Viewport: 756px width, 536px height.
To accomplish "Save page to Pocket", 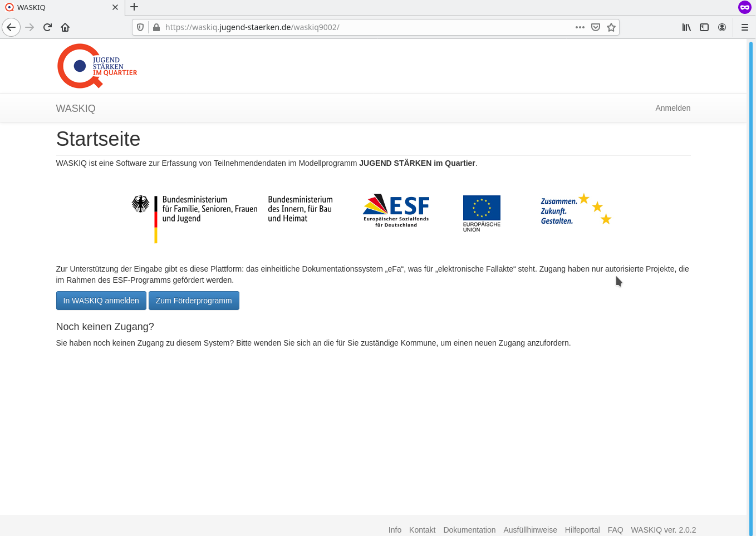I will pos(595,27).
